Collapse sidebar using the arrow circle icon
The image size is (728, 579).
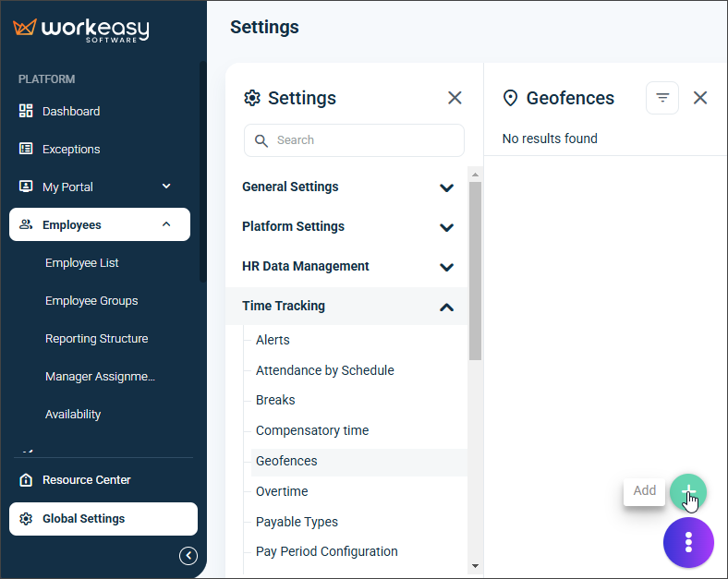coord(188,555)
